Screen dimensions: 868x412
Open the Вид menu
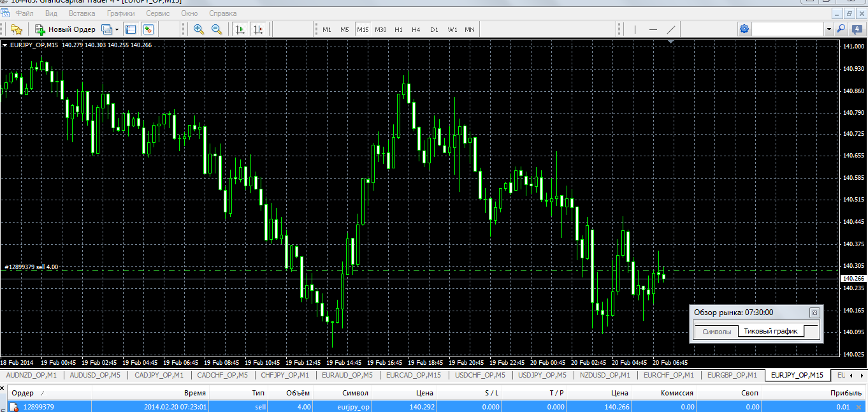point(52,13)
